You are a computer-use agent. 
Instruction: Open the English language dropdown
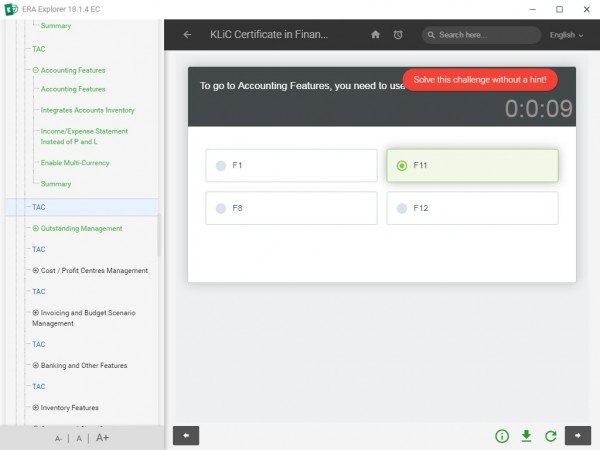click(568, 35)
